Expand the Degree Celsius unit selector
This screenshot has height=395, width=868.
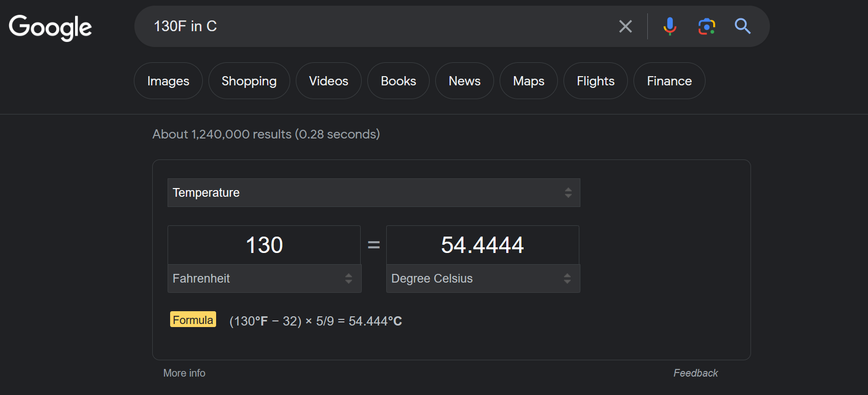point(483,278)
